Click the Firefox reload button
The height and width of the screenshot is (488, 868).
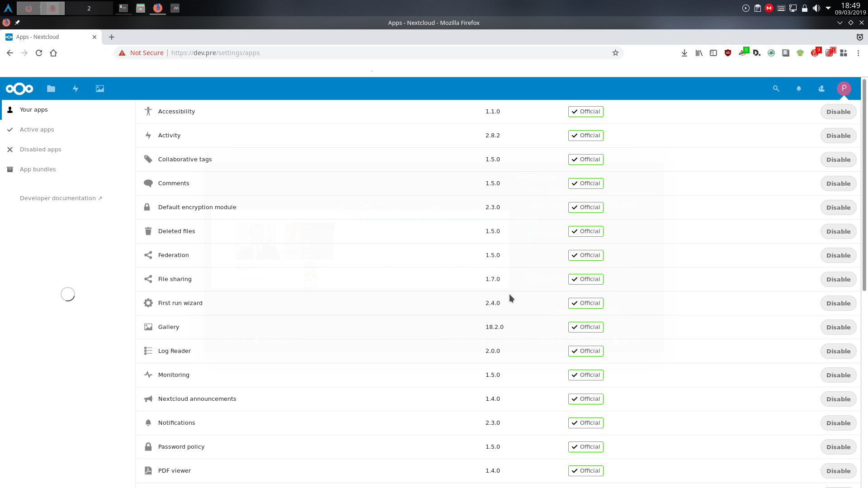pyautogui.click(x=39, y=53)
